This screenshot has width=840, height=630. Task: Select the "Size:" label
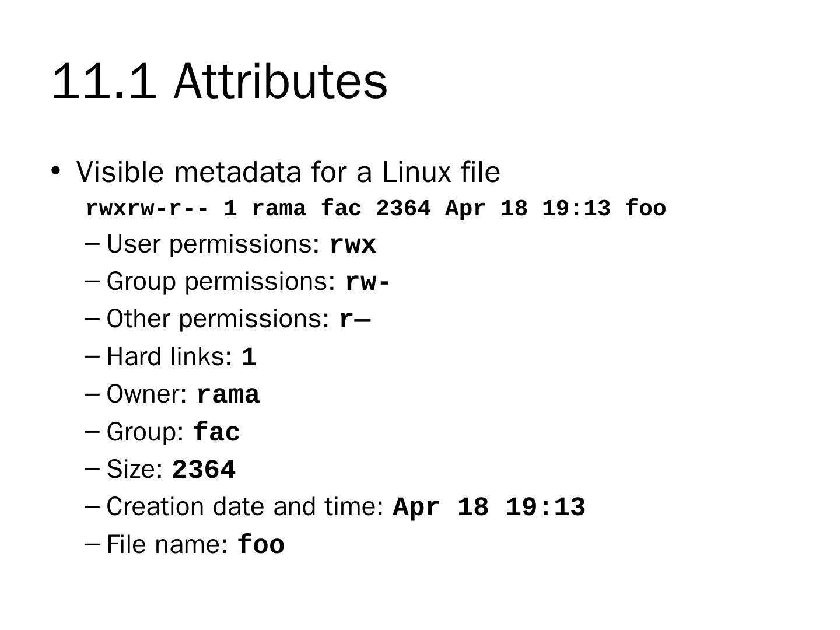point(135,470)
